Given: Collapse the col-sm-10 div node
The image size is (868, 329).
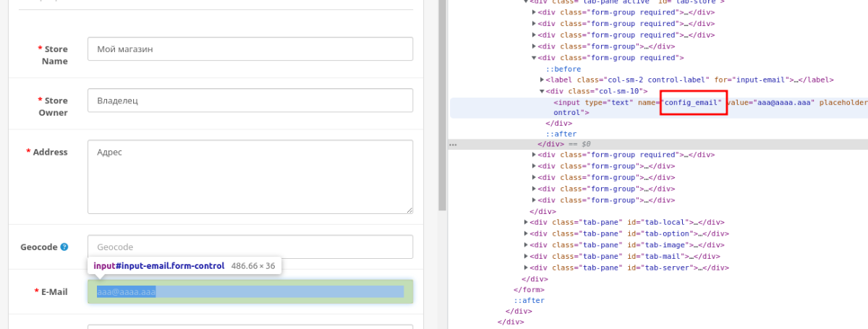Looking at the screenshot, I should point(542,91).
